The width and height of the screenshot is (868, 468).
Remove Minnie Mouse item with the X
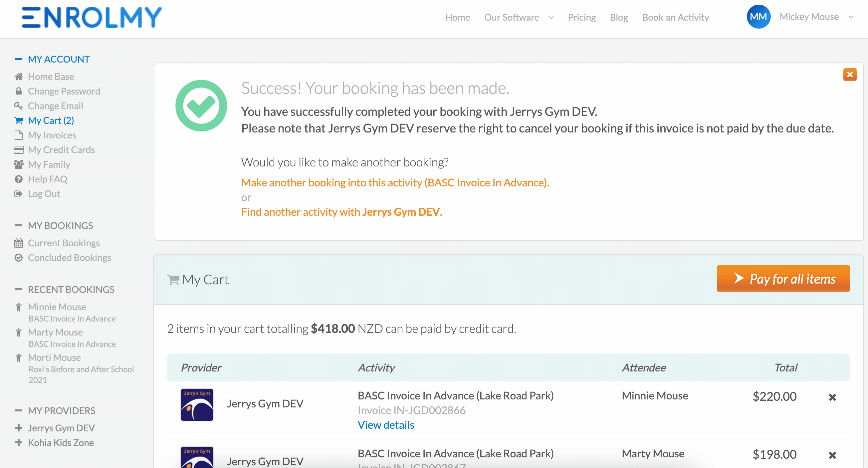832,397
